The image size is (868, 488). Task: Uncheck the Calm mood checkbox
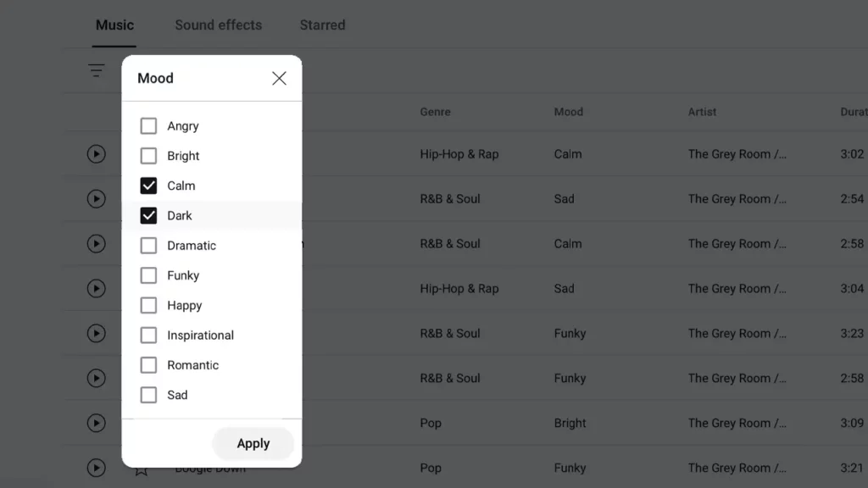148,186
